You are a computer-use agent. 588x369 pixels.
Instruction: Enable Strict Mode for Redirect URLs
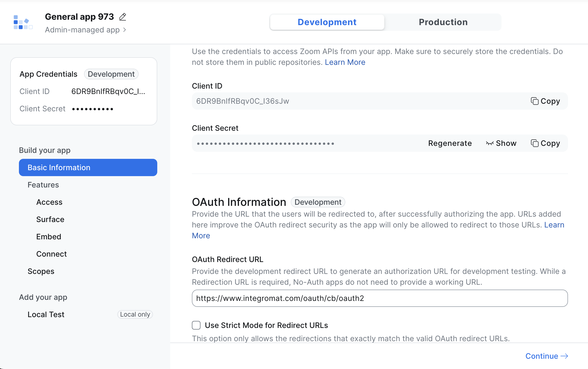point(196,325)
